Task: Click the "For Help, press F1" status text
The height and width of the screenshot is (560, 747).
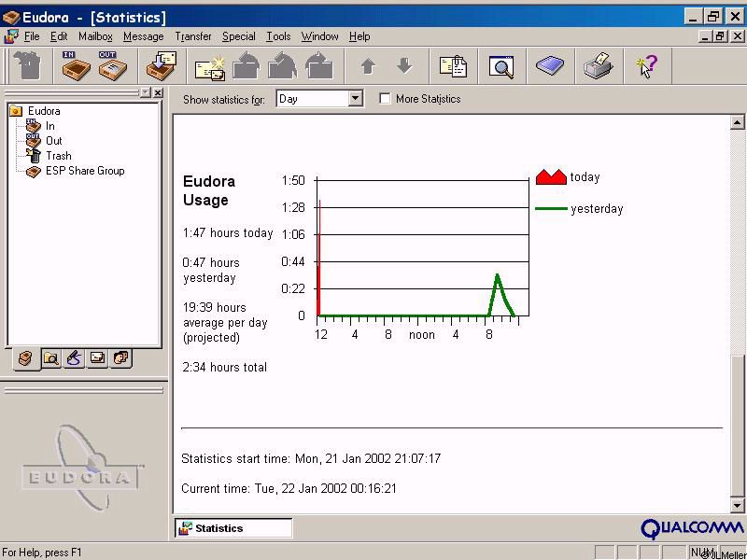Action: (42, 553)
